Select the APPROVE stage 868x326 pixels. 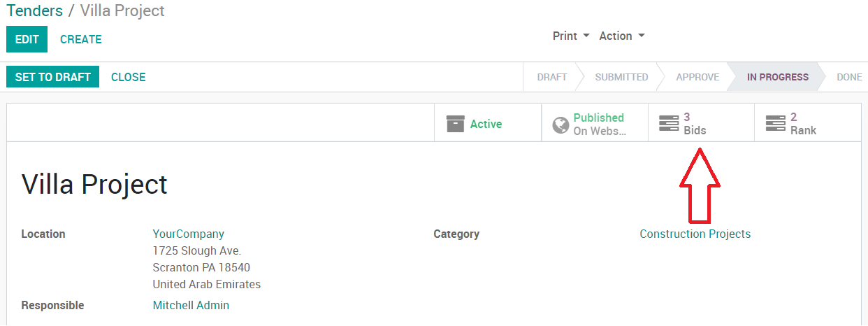tap(697, 77)
